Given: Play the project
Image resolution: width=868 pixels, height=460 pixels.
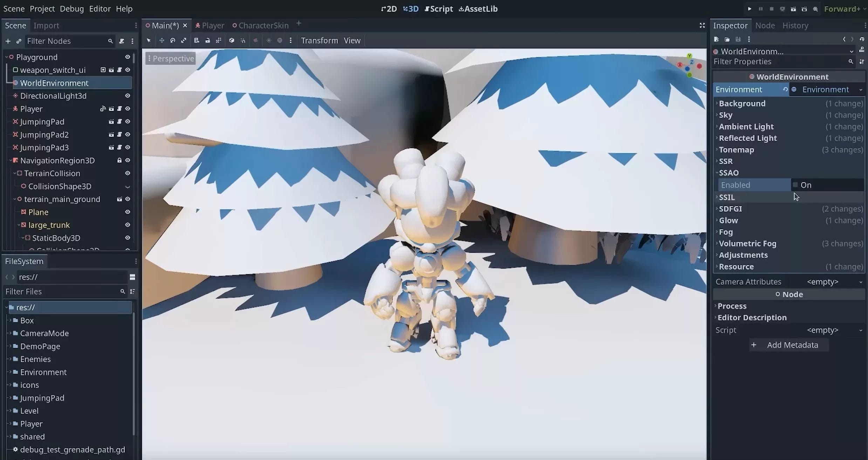Looking at the screenshot, I should [750, 9].
